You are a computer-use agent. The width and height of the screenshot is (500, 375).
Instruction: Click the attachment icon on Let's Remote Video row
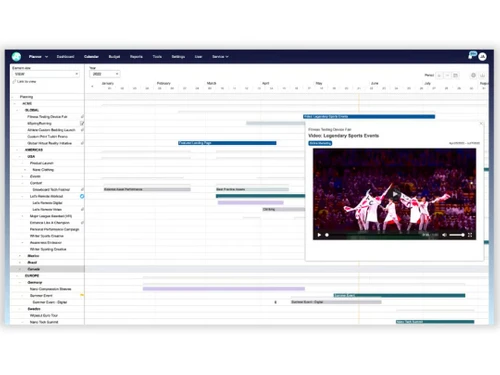click(x=82, y=209)
